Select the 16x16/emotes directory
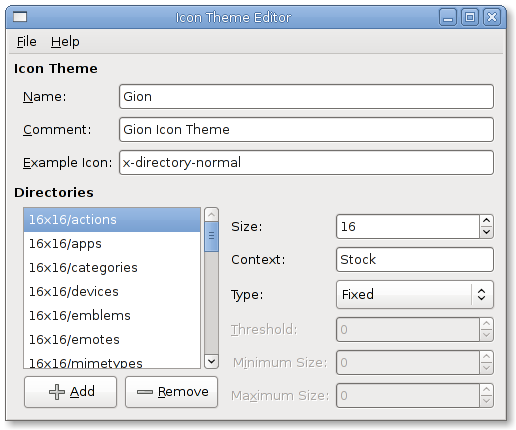The image size is (516, 430). pos(112,340)
